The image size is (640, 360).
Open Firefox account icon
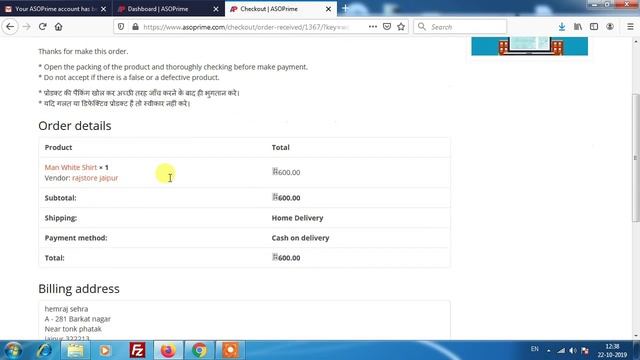[610, 27]
